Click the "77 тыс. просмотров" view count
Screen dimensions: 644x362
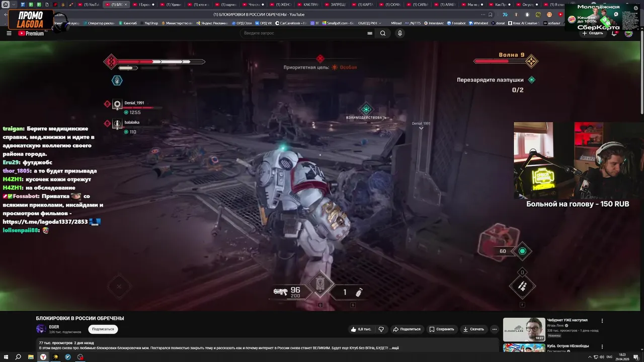point(56,343)
